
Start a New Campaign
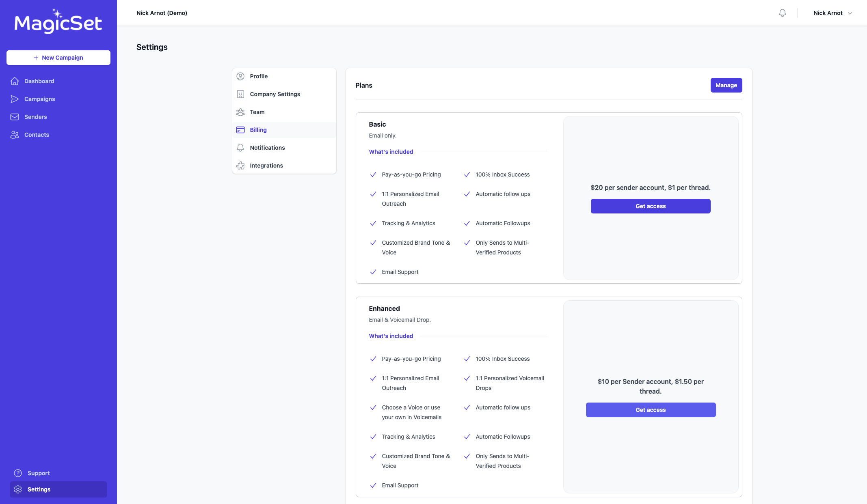58,58
